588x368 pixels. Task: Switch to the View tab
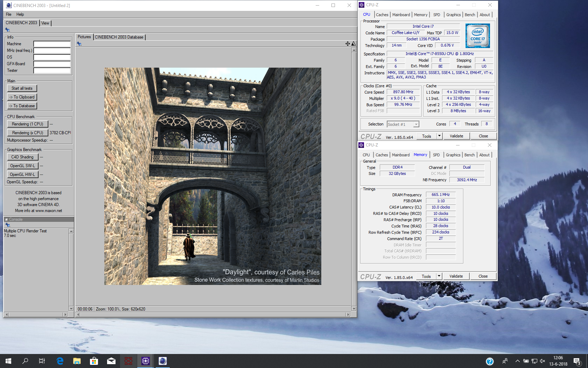[45, 23]
